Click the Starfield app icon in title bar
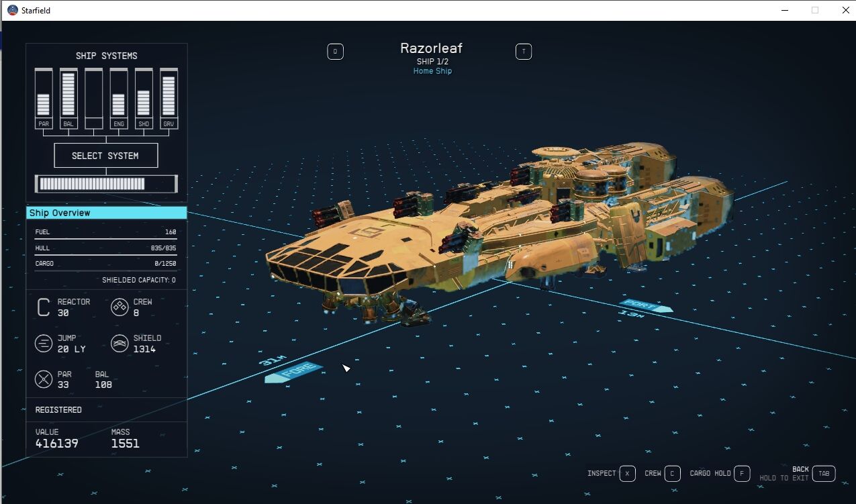 click(x=12, y=10)
